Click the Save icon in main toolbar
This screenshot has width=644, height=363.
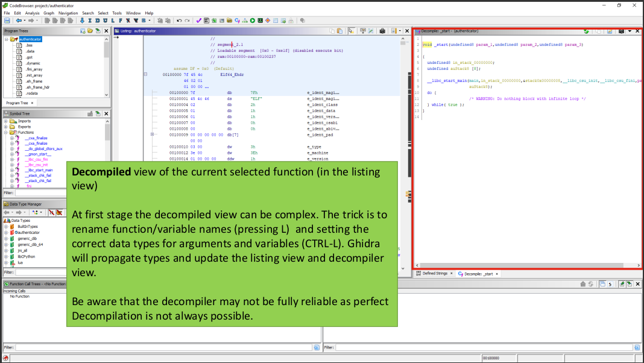coord(7,21)
